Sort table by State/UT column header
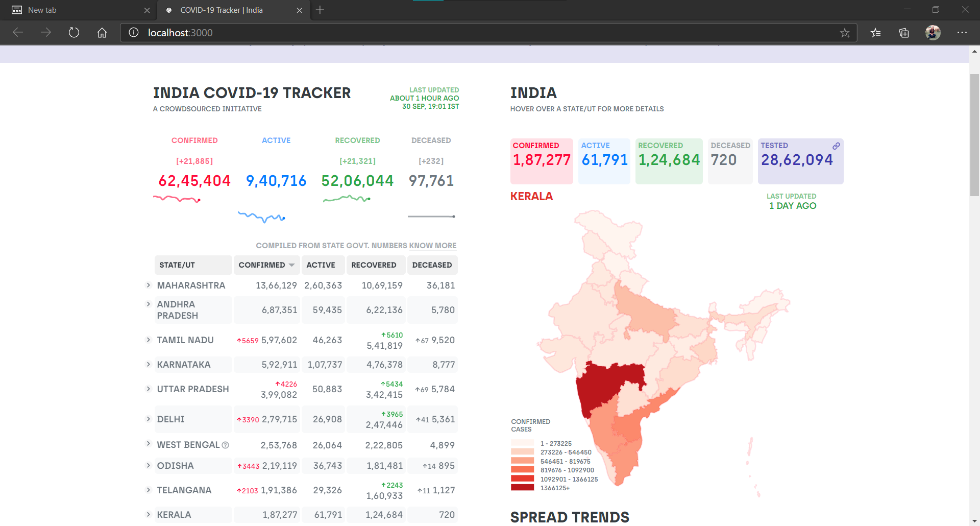 click(193, 265)
